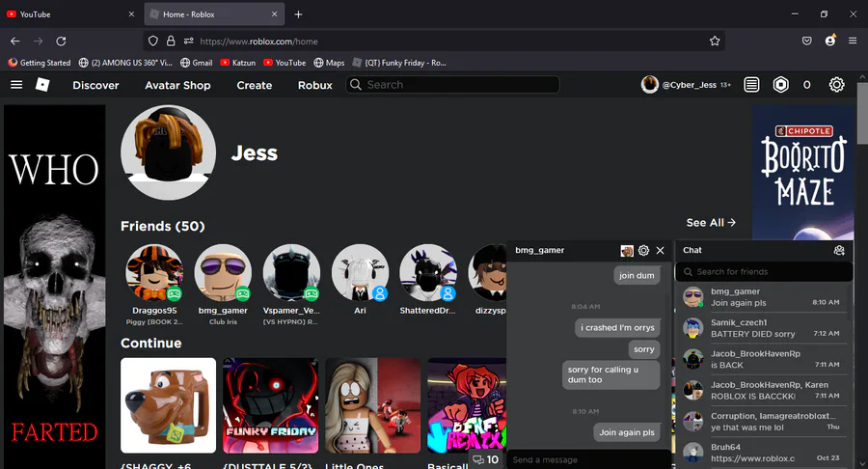Screen dimensions: 868x469
Task: Click bmg_gamer avatar icon in chat header
Action: (x=627, y=251)
